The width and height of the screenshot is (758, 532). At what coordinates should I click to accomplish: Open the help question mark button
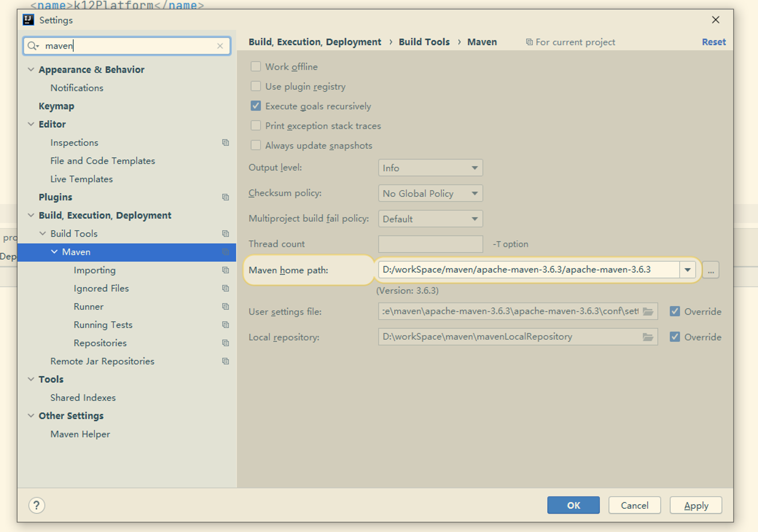coord(37,505)
